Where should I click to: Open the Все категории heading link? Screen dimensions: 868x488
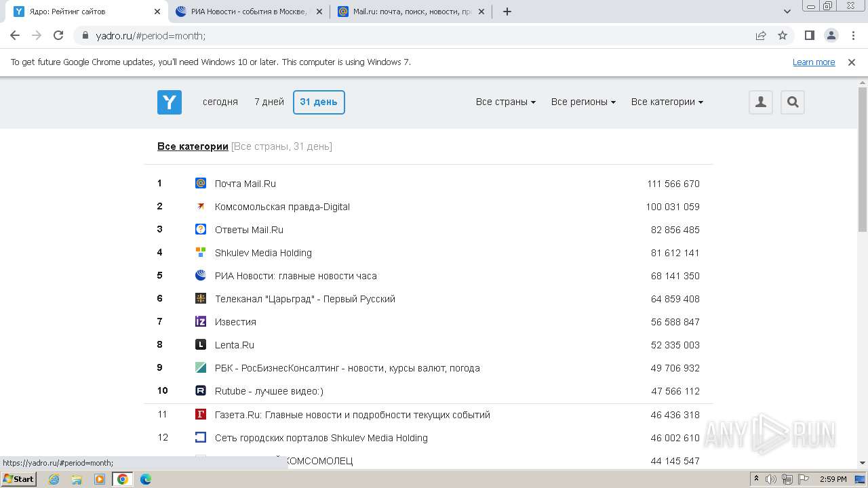[193, 146]
